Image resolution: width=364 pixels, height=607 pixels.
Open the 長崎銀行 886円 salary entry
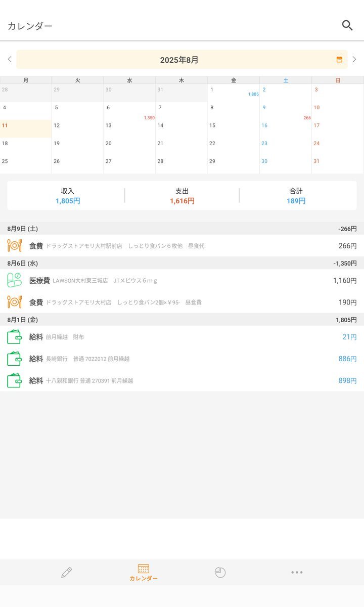182,359
